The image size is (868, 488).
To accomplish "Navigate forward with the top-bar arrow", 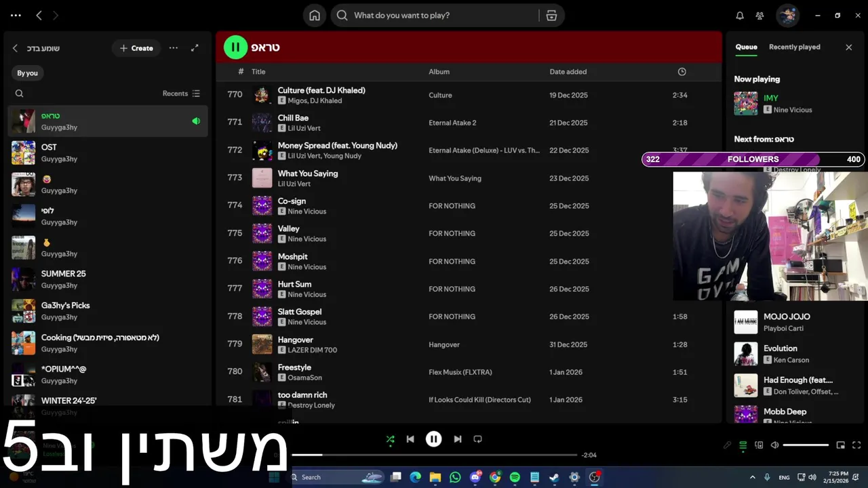I will click(x=56, y=15).
